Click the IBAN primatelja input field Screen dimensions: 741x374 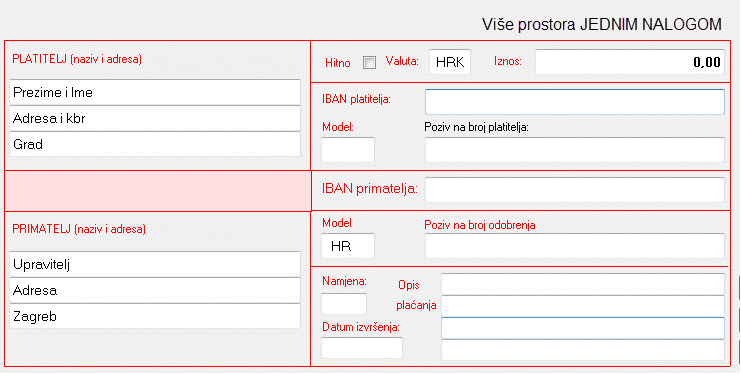(575, 190)
